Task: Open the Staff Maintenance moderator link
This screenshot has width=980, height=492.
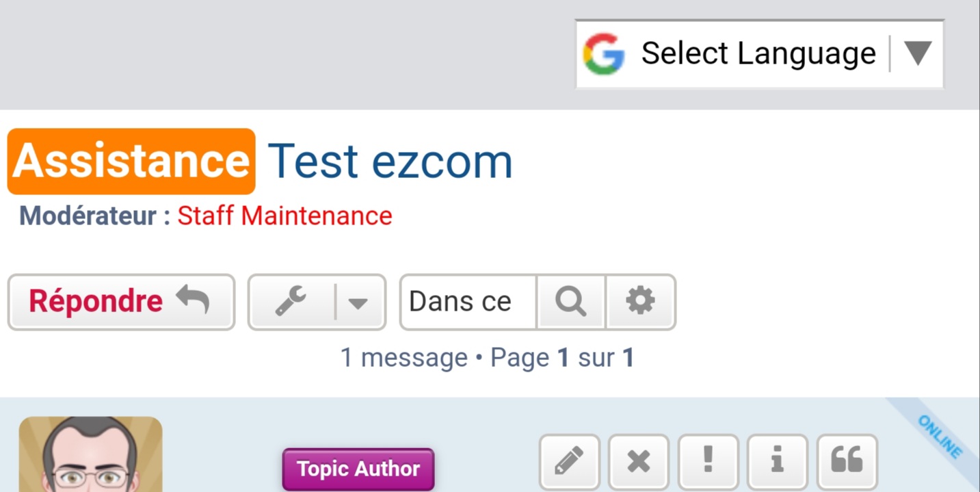Action: (x=284, y=216)
